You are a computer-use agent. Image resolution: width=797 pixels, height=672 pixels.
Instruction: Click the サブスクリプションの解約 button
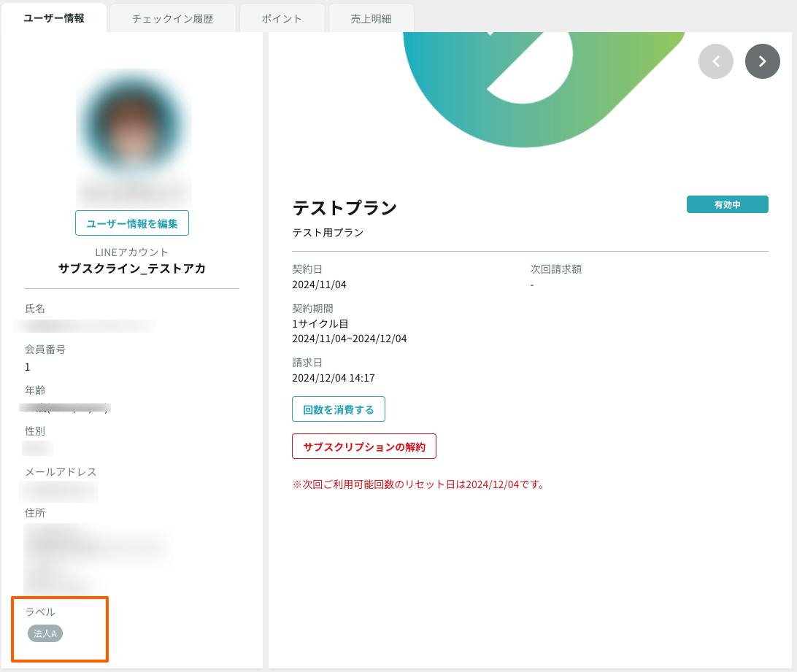[364, 447]
